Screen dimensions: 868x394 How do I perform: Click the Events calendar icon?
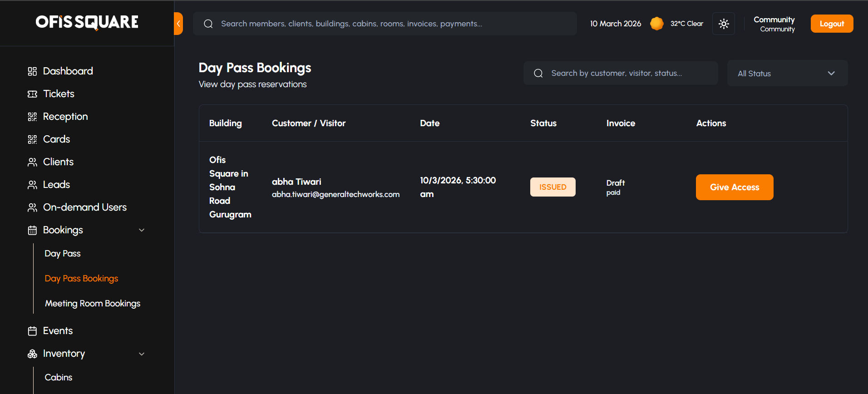pos(32,331)
